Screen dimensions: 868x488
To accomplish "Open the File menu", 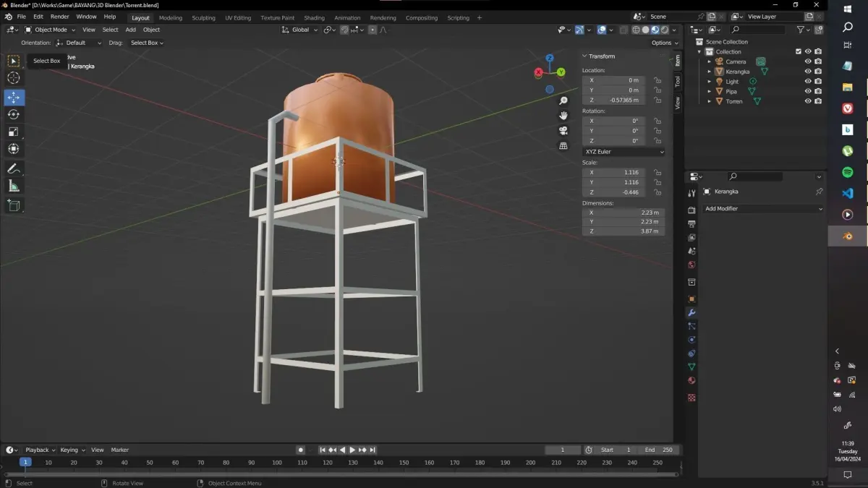I will [22, 17].
